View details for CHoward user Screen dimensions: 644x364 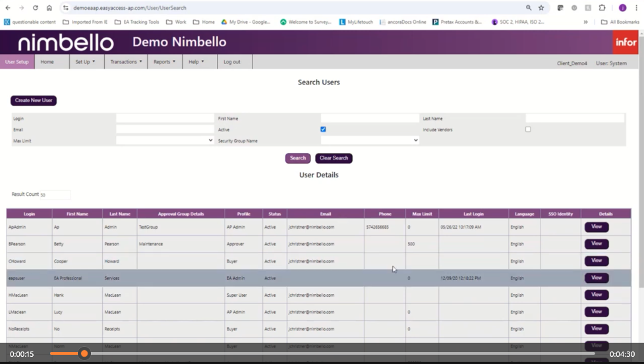(x=597, y=260)
